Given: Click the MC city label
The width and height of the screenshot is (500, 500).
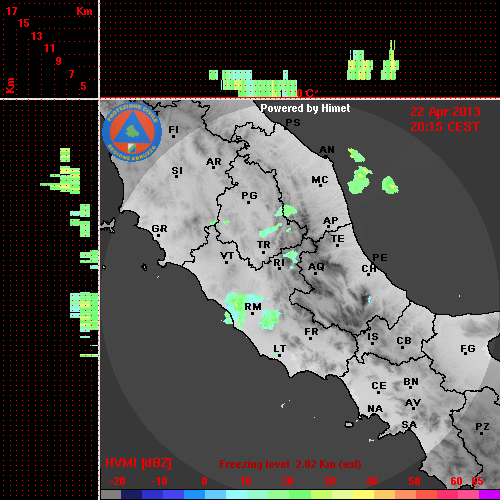Looking at the screenshot, I should pyautogui.click(x=320, y=180).
